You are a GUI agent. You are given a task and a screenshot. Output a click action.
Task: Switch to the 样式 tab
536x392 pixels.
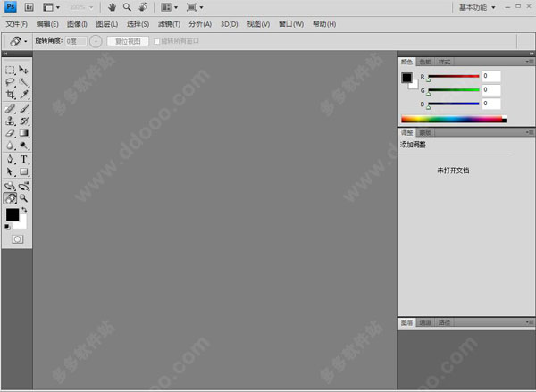[x=444, y=62]
